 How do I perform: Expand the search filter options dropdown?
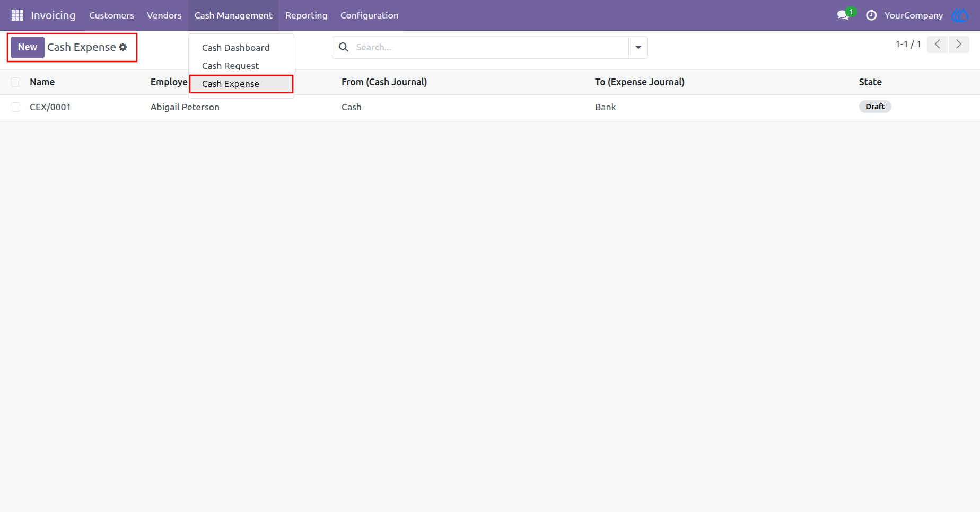coord(638,47)
